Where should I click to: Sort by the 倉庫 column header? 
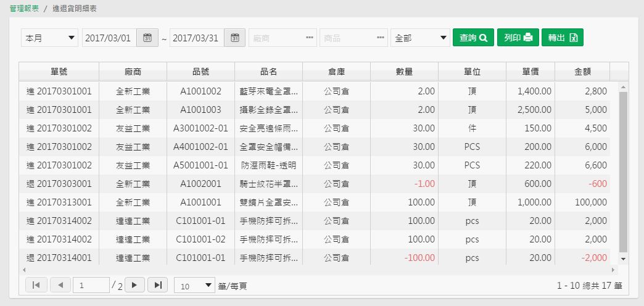click(336, 72)
